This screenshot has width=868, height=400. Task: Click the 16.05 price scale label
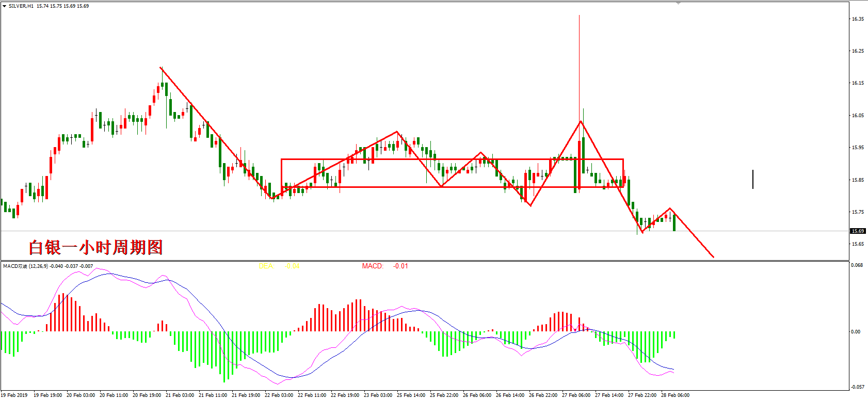tap(858, 116)
